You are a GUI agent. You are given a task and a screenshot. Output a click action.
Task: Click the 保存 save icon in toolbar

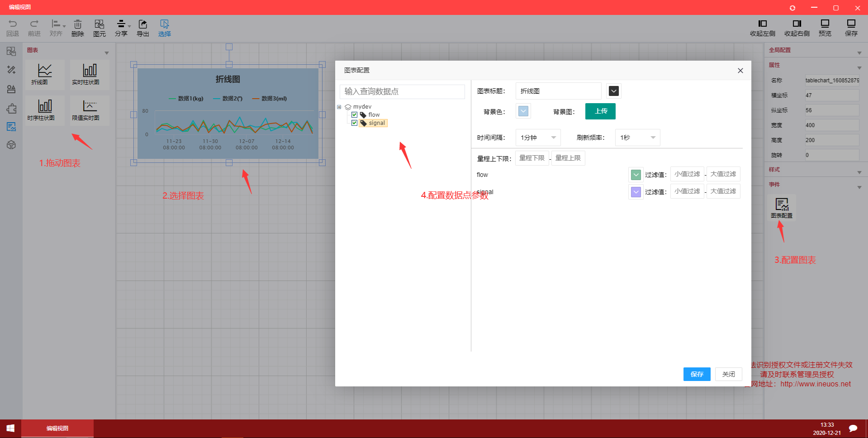[x=851, y=28]
